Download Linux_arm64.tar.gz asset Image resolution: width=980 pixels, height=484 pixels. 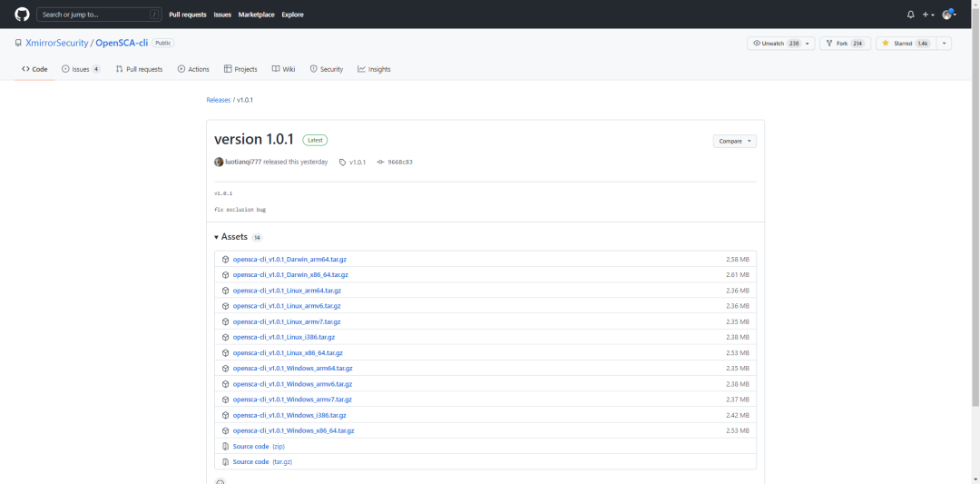pyautogui.click(x=286, y=291)
